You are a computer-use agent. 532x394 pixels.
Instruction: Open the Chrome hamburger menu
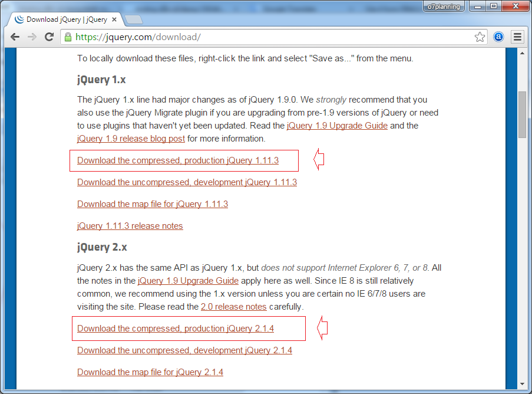tap(517, 37)
